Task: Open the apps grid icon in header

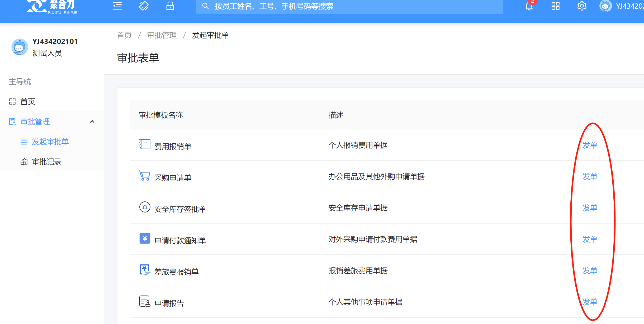Action: click(x=555, y=6)
